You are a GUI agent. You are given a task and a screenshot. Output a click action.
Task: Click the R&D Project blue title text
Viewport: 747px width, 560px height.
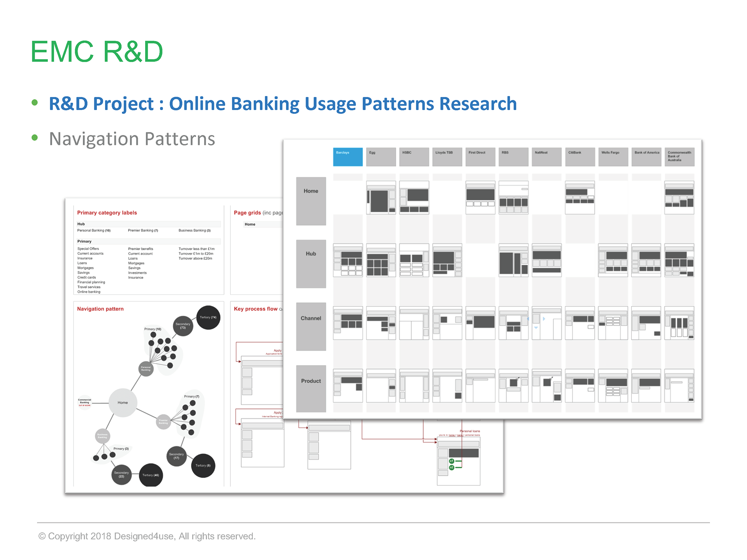click(x=282, y=104)
